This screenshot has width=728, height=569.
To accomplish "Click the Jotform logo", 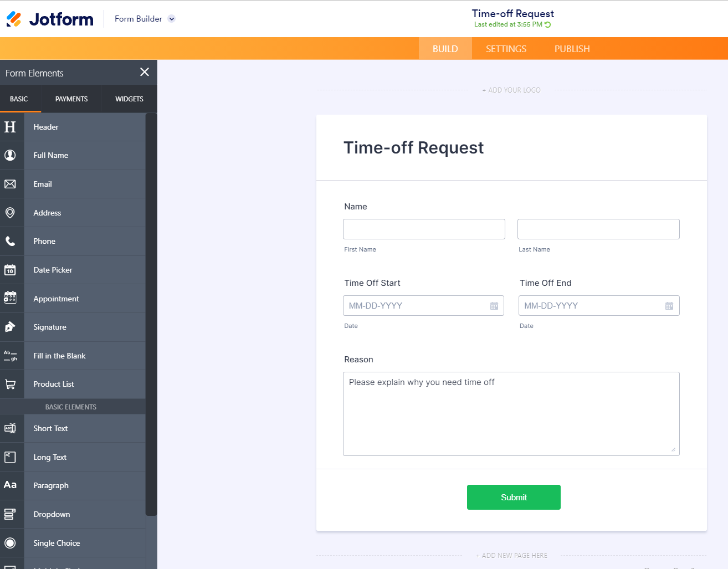I will point(49,19).
